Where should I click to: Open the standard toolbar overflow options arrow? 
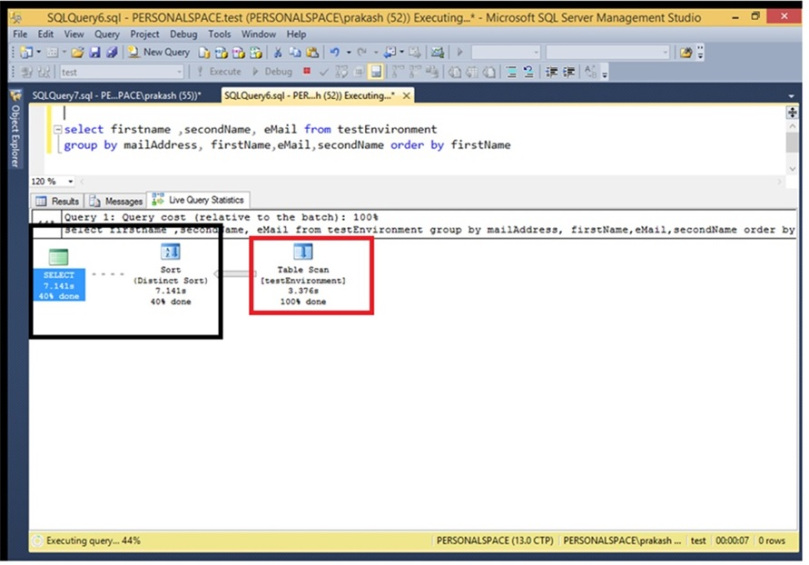click(x=700, y=53)
